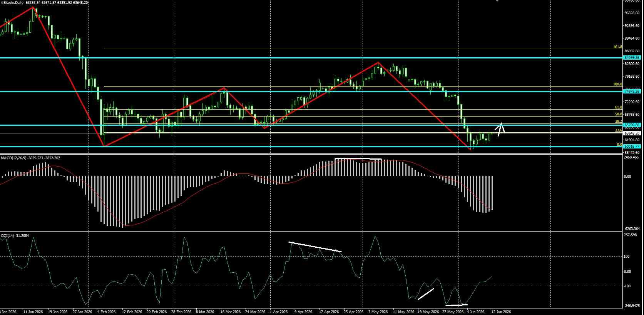Image resolution: width=644 pixels, height=315 pixels.
Task: Click the 86032.60 price axis label
Action: coord(632,51)
